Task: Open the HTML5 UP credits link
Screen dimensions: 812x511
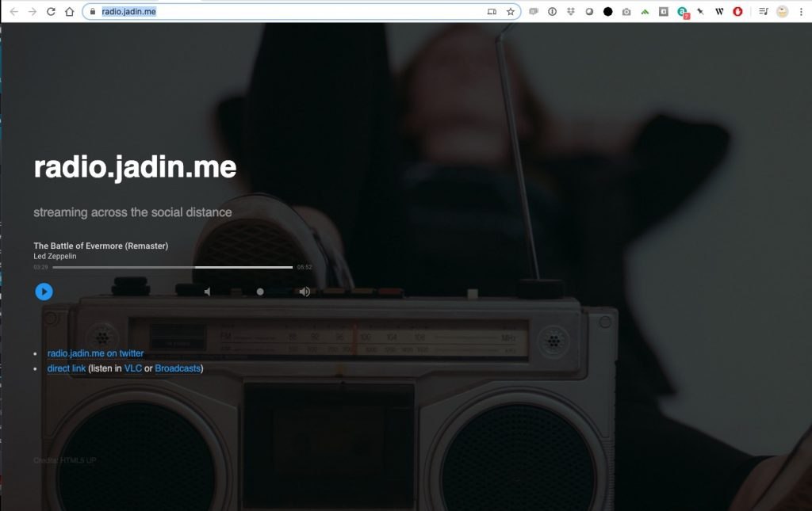Action: [x=79, y=460]
